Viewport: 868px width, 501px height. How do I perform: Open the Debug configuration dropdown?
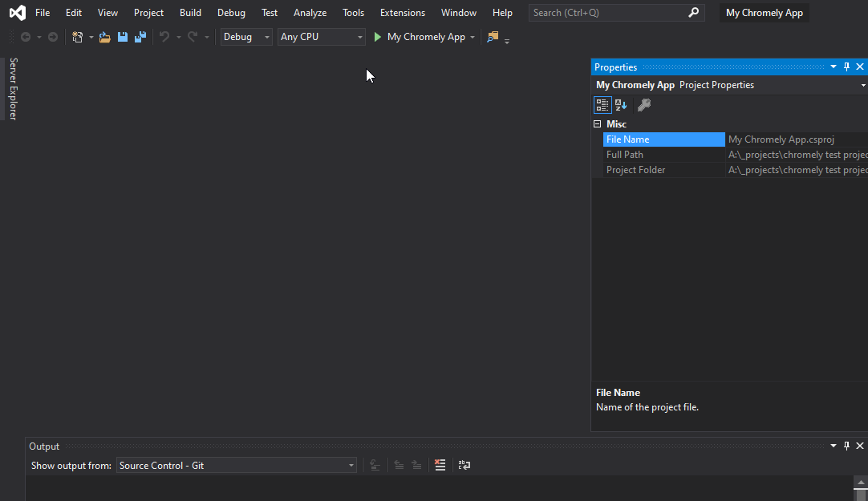point(246,37)
